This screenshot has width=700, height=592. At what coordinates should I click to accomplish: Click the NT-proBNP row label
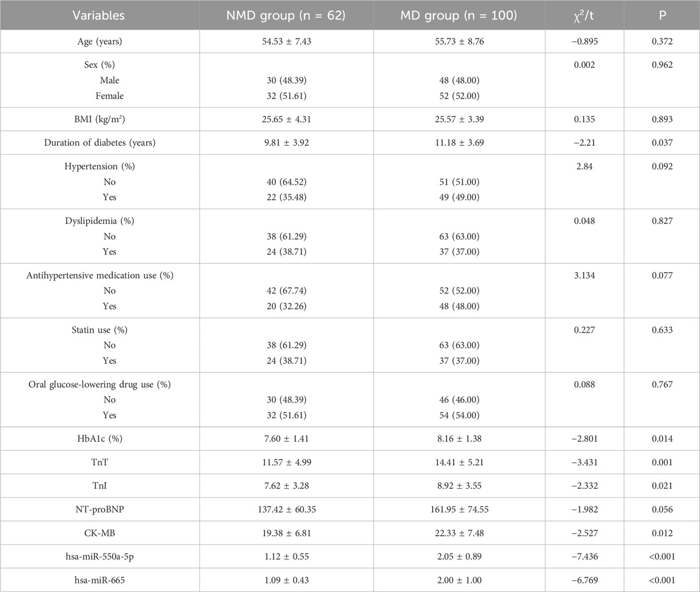click(100, 509)
